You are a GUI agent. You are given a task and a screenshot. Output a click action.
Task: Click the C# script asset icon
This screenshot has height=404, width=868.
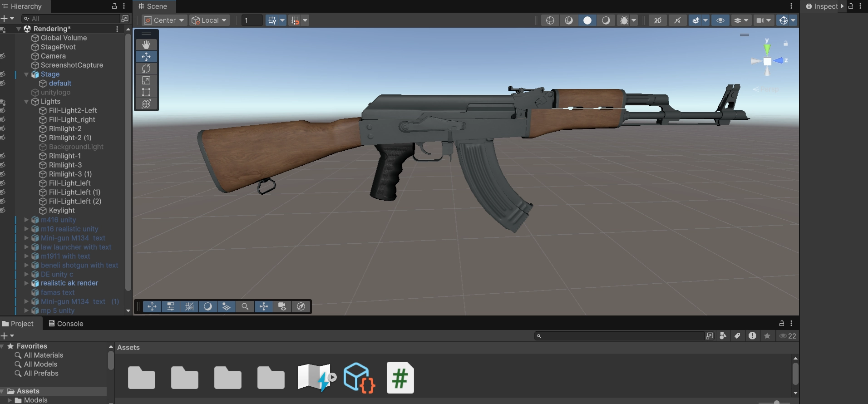pyautogui.click(x=400, y=378)
